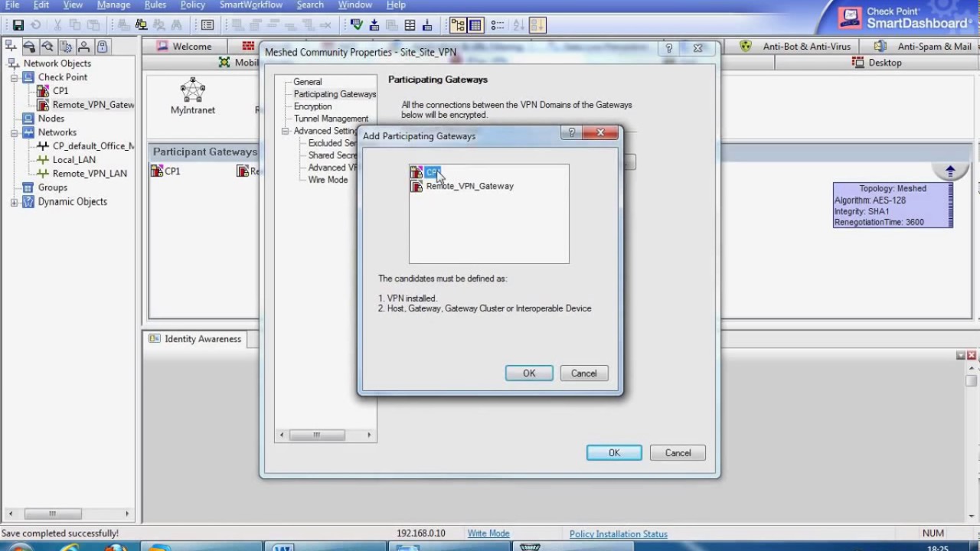
Task: Switch to the Desktop tab
Action: coord(877,63)
